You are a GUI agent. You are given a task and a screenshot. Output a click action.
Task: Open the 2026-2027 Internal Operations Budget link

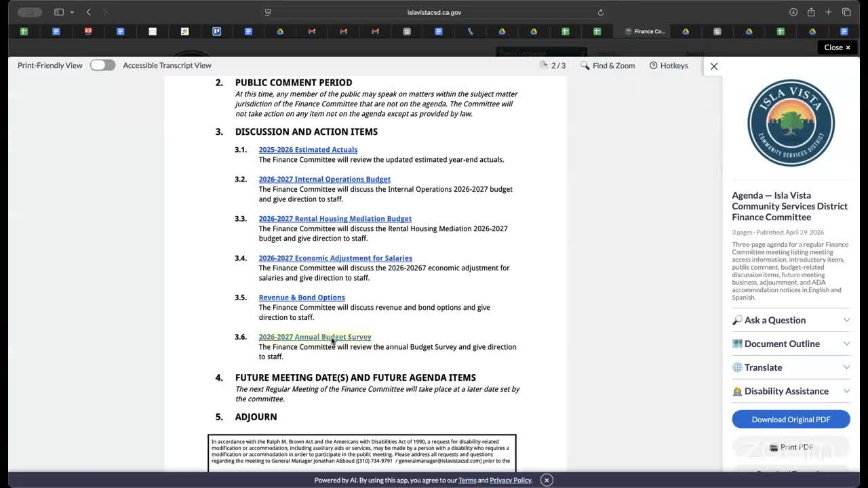click(x=324, y=180)
